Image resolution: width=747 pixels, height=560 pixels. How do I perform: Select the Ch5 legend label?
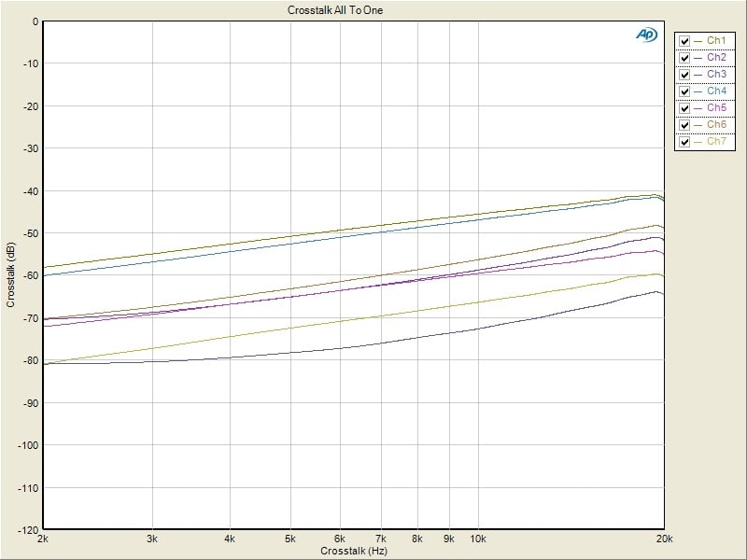[716, 108]
